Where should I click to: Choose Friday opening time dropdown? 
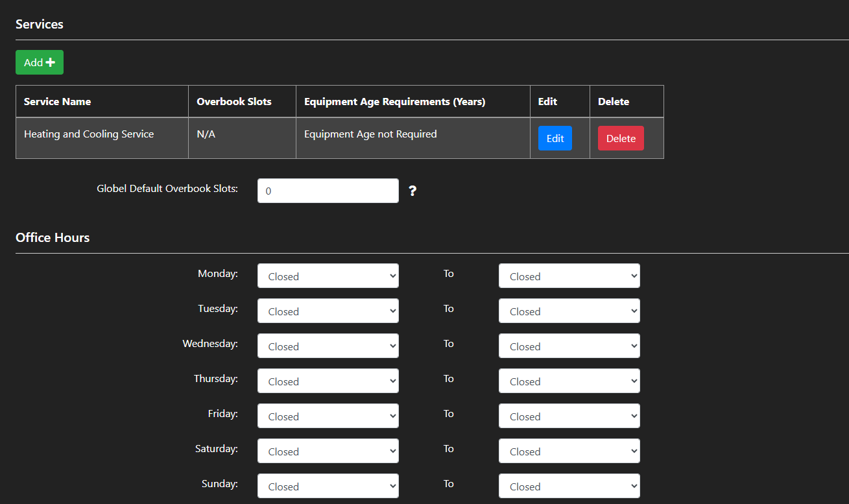pyautogui.click(x=328, y=416)
